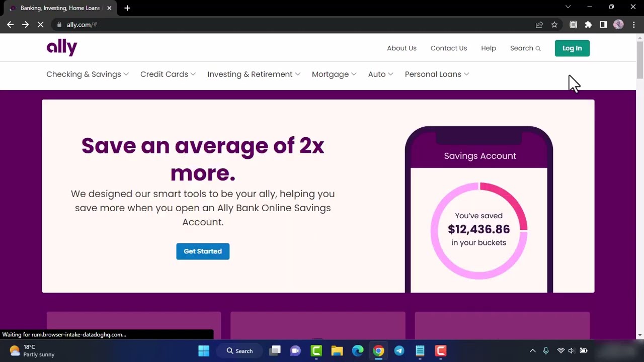Viewport: 644px width, 362px height.
Task: Open the Windows Start menu
Action: pyautogui.click(x=204, y=351)
